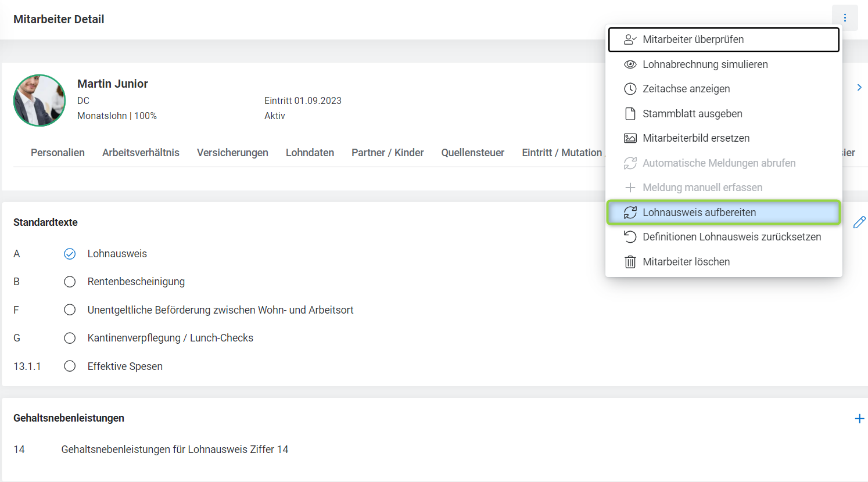The width and height of the screenshot is (868, 482).
Task: Switch to the Versicherungen tab
Action: point(232,153)
